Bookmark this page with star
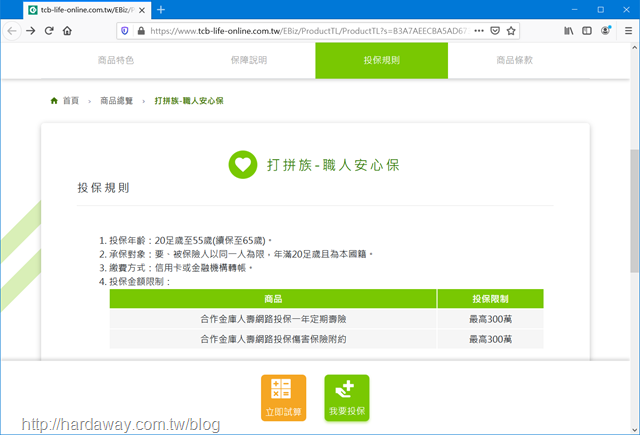 pyautogui.click(x=511, y=31)
